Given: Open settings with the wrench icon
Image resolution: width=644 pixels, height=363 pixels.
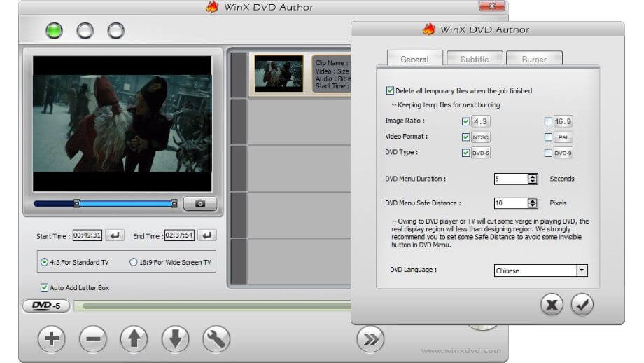Looking at the screenshot, I should point(216,339).
